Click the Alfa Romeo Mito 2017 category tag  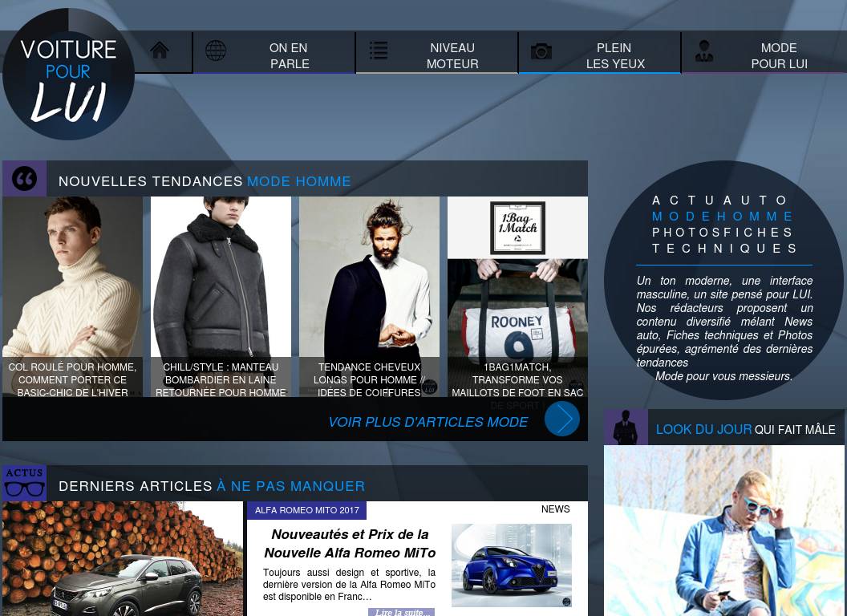click(x=307, y=510)
